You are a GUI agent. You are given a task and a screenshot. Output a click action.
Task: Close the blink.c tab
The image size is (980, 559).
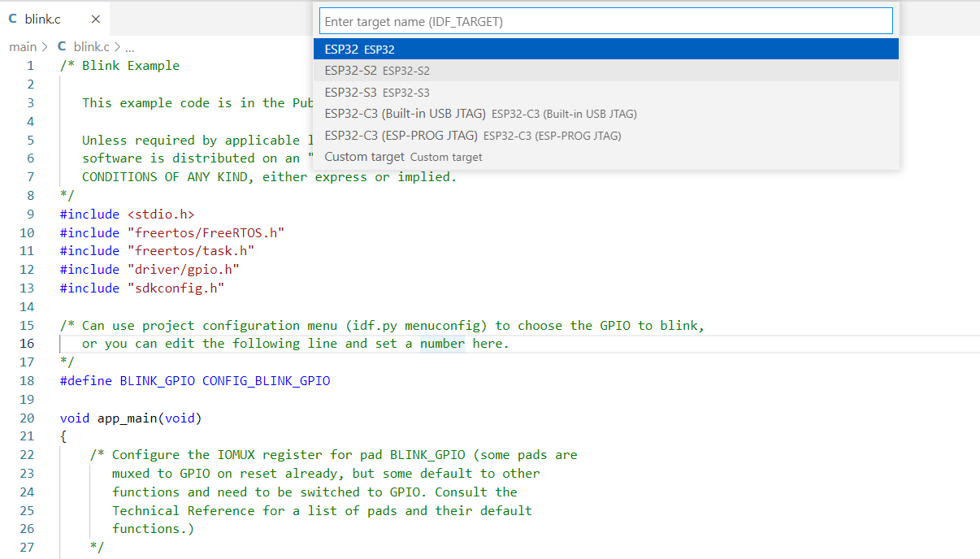96,19
